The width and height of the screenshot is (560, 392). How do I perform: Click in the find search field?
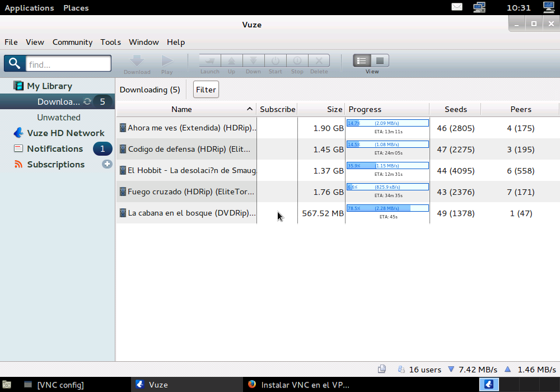tap(68, 64)
